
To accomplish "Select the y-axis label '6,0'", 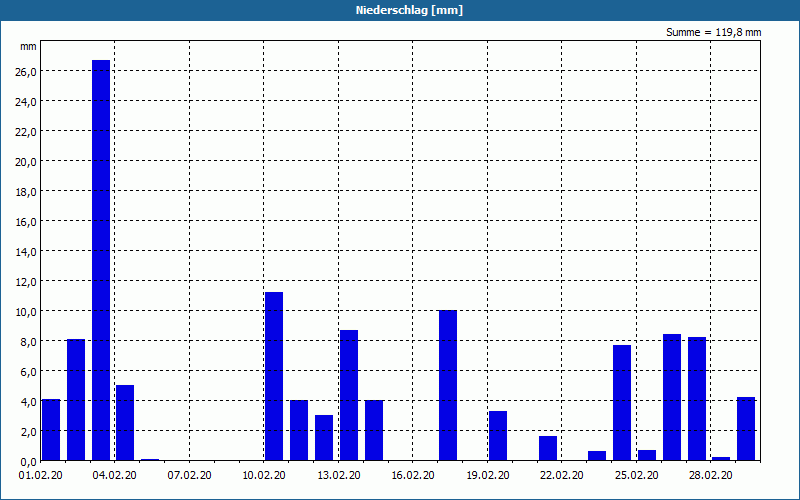I will pos(29,372).
